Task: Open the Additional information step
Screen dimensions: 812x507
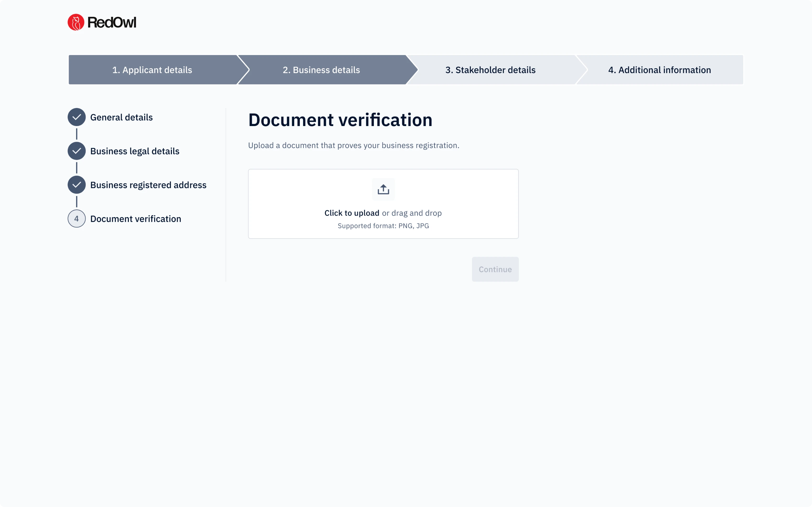Action: (x=660, y=70)
